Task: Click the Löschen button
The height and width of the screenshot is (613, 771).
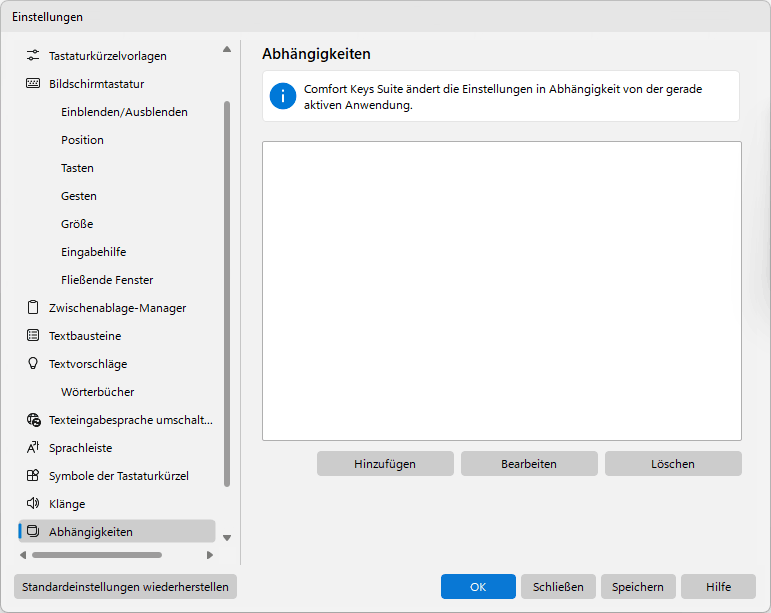Action: click(673, 464)
